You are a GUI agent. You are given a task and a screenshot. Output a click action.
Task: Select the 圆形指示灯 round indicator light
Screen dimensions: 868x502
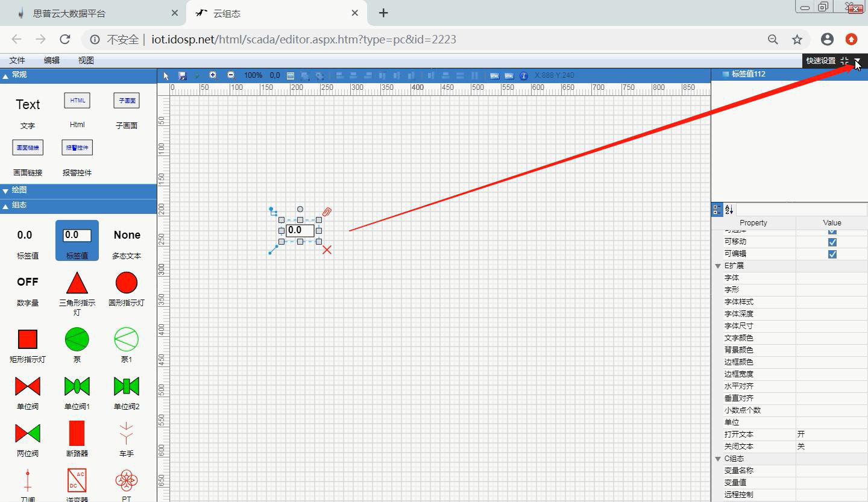[x=127, y=283]
